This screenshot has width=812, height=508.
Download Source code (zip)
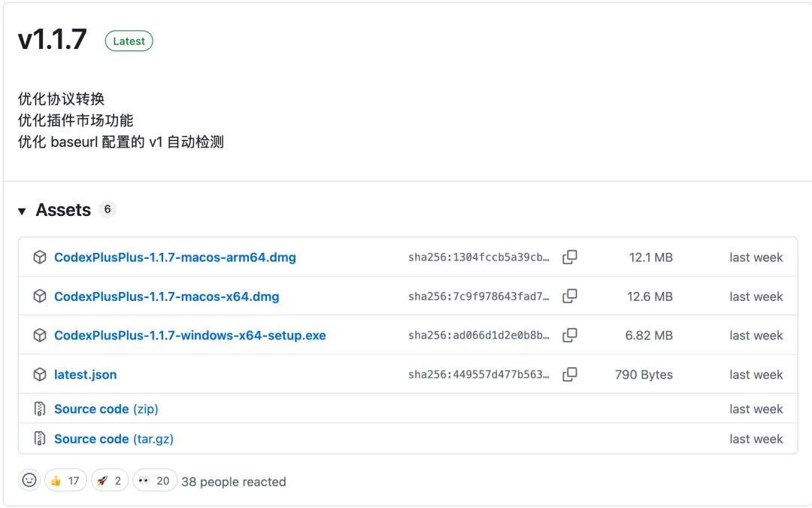coord(106,409)
